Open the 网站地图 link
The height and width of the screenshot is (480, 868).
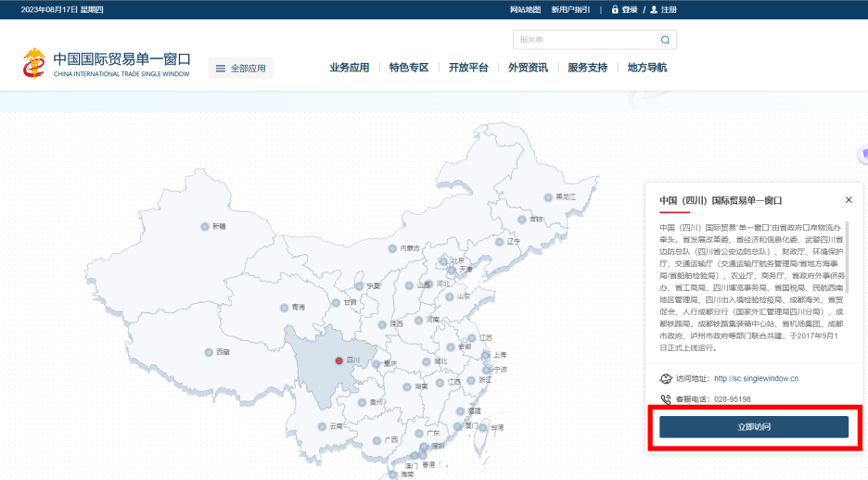click(525, 9)
